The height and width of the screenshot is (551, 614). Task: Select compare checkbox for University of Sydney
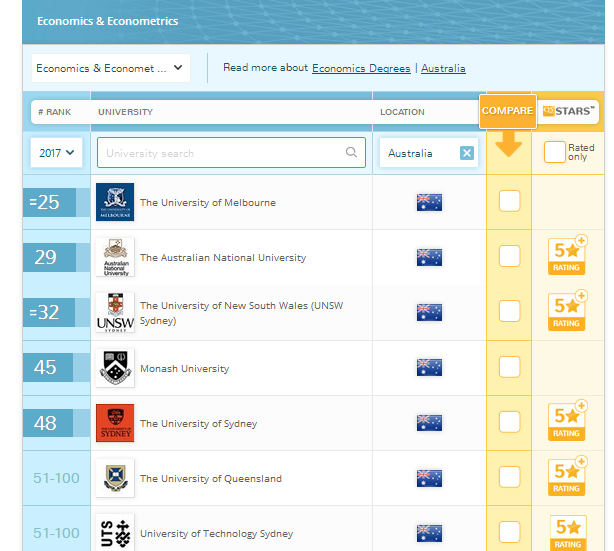509,422
